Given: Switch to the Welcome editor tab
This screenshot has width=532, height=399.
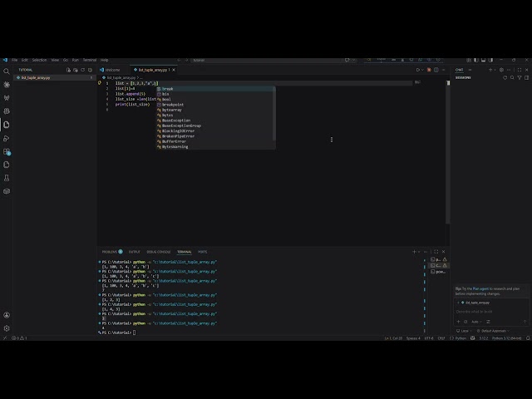Looking at the screenshot, I should (x=113, y=70).
